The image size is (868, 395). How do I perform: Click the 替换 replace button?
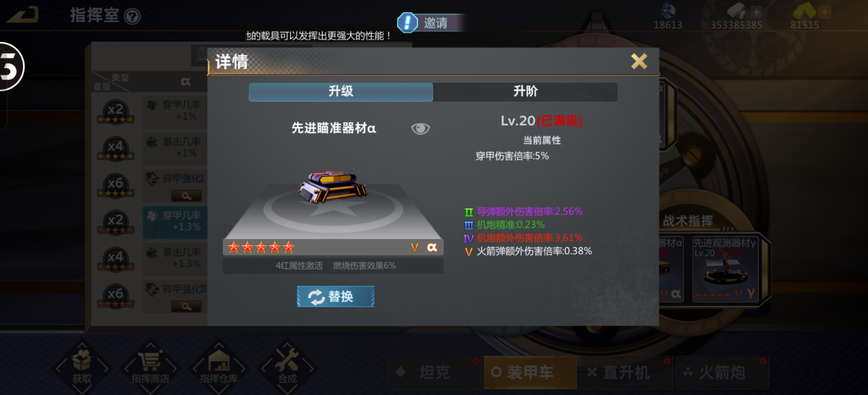(335, 296)
